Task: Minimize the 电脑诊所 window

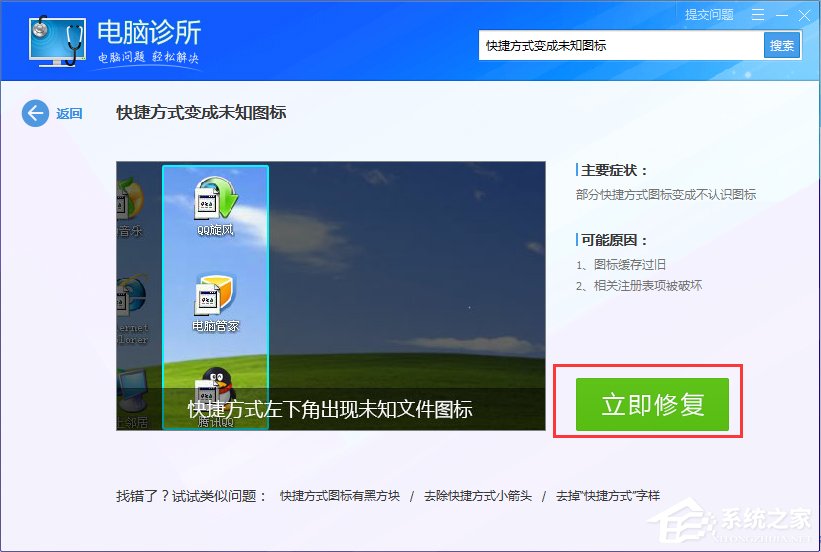Action: pos(782,16)
